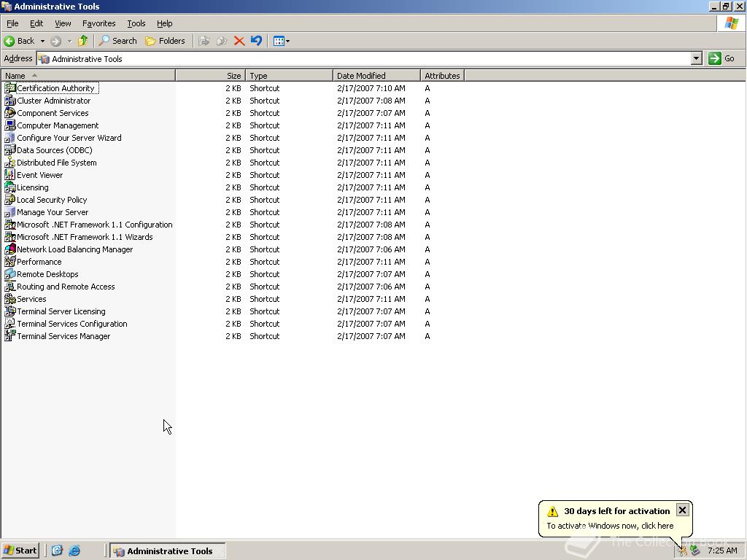Click the Up folder toolbar icon
This screenshot has height=560, width=747.
pyautogui.click(x=83, y=41)
